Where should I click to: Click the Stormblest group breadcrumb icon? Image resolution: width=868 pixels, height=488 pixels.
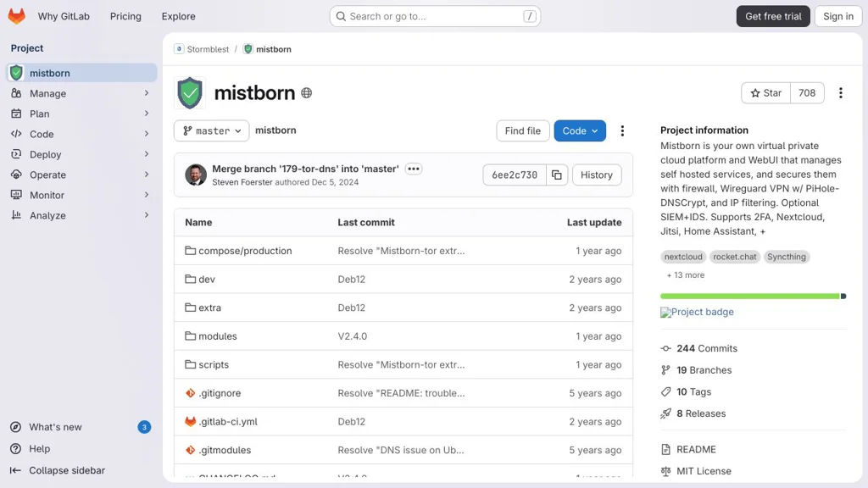coord(179,48)
